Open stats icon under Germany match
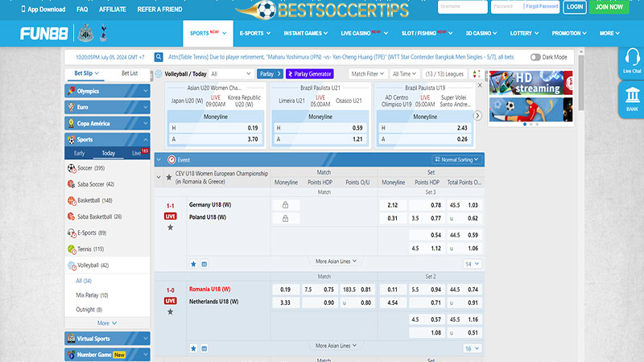 204,264
